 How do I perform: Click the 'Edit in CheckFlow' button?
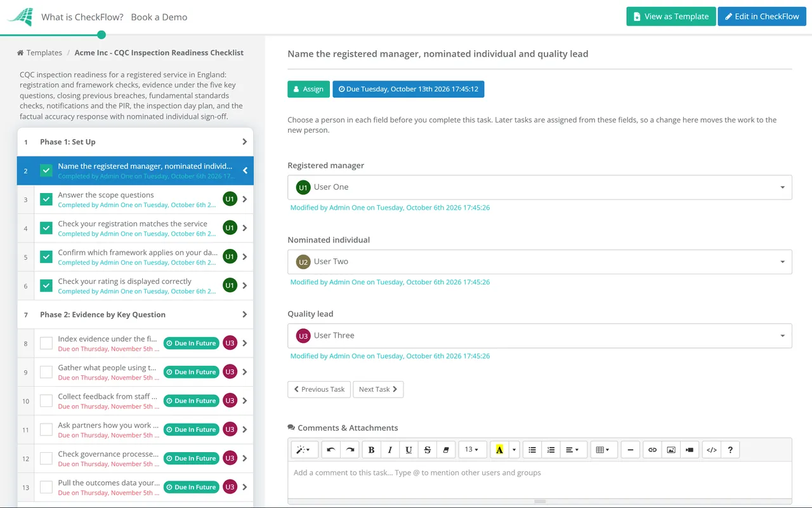pos(762,17)
